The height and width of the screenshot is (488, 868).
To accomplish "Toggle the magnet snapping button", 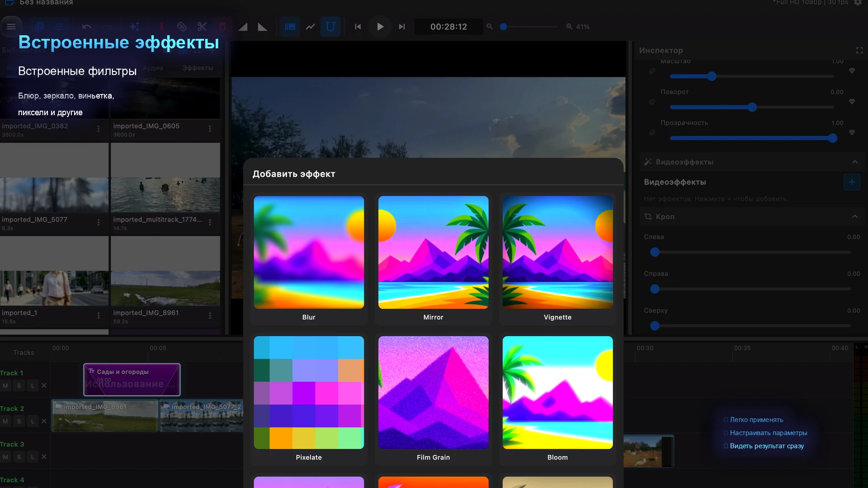I will [x=330, y=27].
